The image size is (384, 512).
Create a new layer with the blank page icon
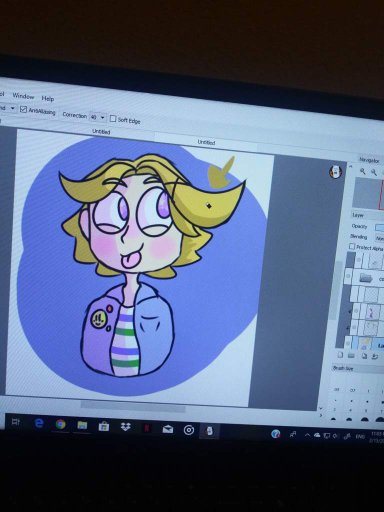340,355
